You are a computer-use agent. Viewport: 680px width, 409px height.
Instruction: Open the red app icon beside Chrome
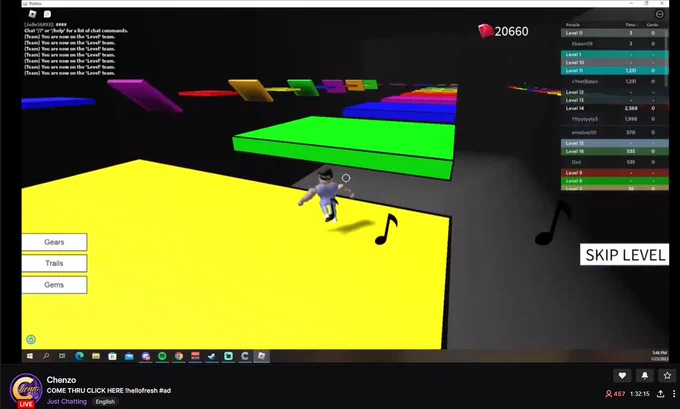(x=195, y=356)
